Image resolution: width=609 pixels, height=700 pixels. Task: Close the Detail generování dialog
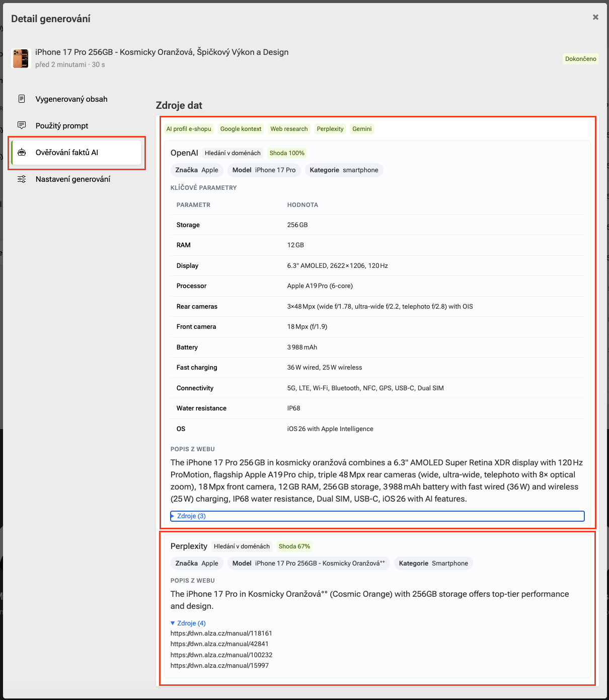pos(595,17)
